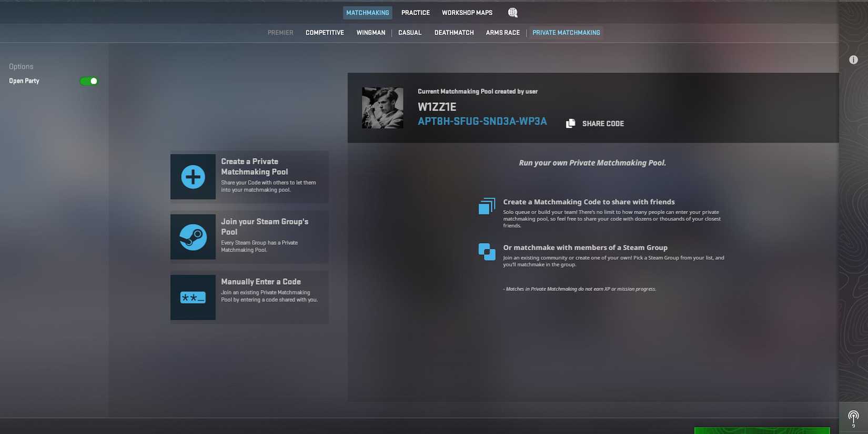Select the Arms Race game mode
The width and height of the screenshot is (868, 434).
coord(503,33)
